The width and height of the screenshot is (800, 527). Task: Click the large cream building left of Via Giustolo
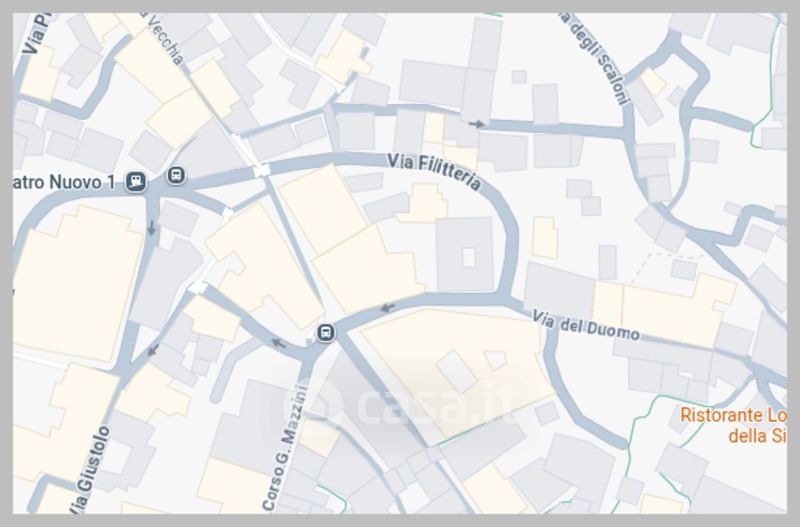pos(77,284)
